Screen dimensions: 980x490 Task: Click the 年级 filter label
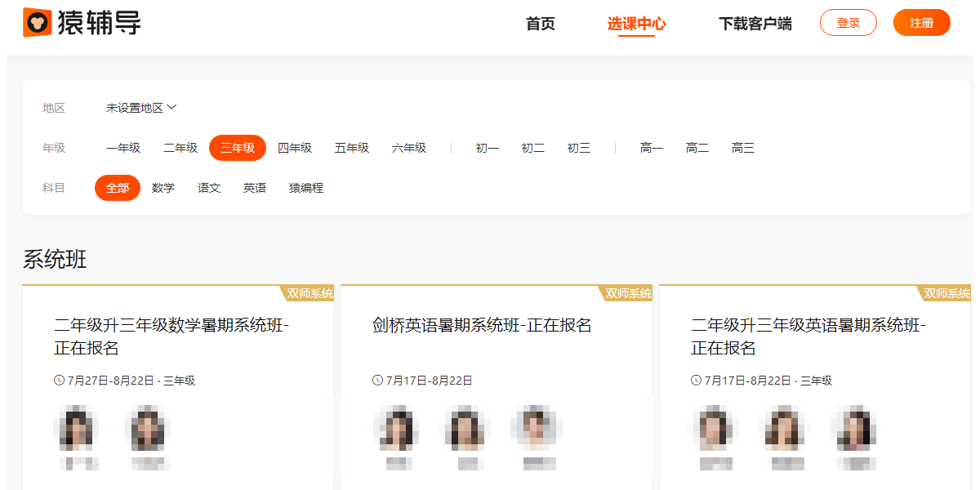coord(54,148)
